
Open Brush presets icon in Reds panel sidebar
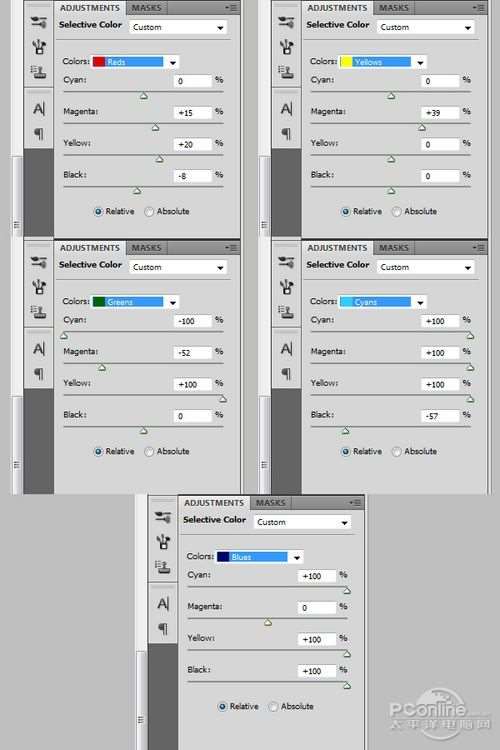39,22
